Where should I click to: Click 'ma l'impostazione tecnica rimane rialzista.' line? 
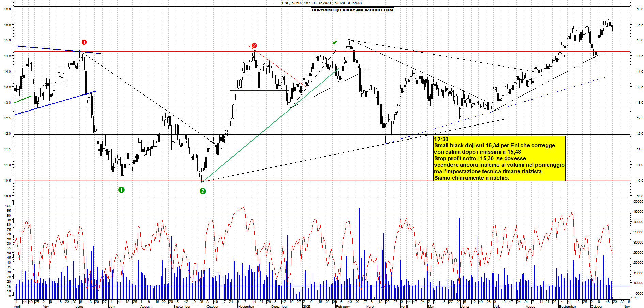tap(489, 172)
